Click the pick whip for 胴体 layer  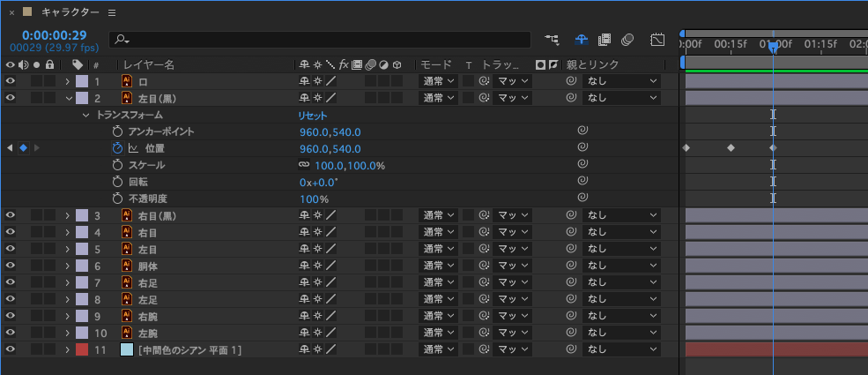(x=571, y=266)
